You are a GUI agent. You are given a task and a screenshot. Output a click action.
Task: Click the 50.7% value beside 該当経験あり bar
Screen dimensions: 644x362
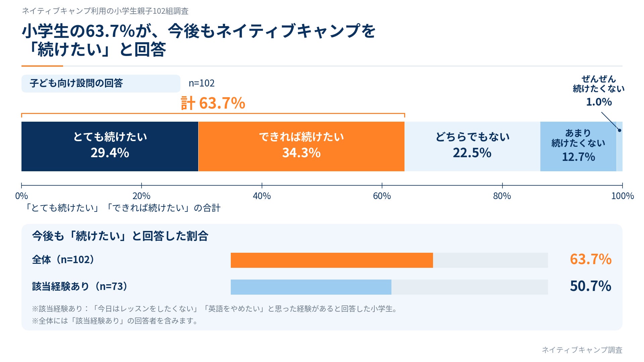591,286
